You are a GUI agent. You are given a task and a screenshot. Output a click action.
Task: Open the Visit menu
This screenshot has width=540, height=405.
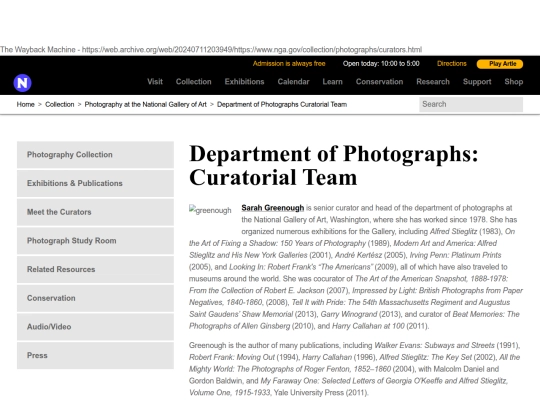coord(155,82)
